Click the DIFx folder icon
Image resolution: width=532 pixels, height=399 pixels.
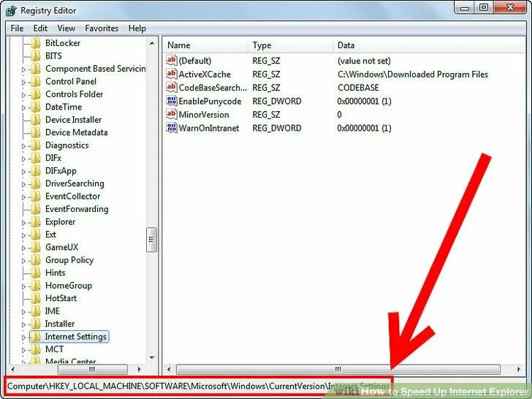tap(36, 158)
